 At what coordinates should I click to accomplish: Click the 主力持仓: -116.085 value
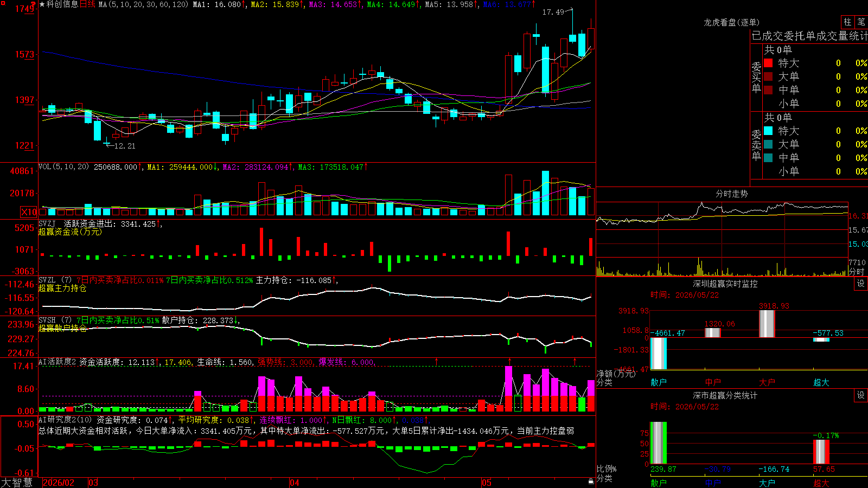293,280
